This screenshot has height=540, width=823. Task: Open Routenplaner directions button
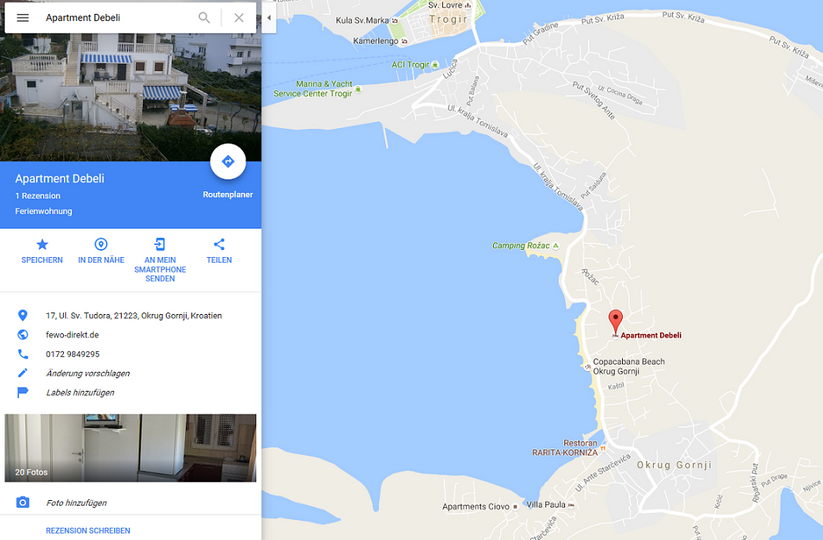tap(228, 162)
